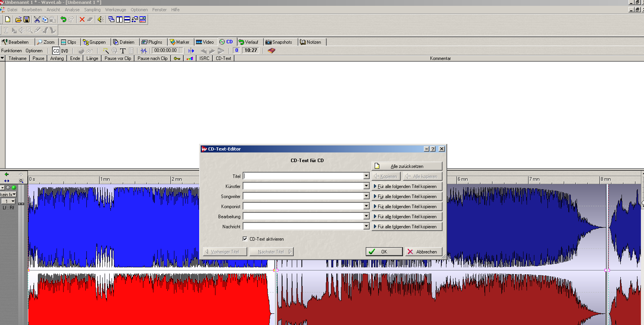Copy Künstler to all following titles

click(x=407, y=186)
